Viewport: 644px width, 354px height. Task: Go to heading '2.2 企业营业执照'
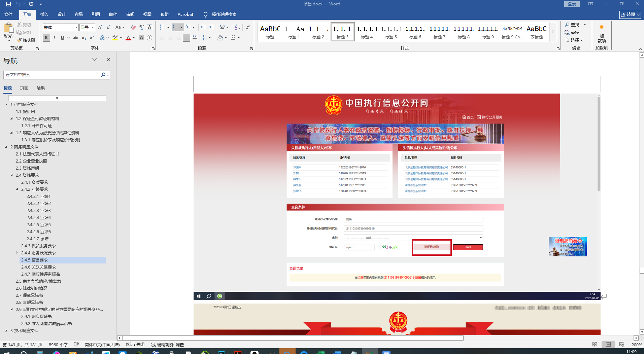32,161
